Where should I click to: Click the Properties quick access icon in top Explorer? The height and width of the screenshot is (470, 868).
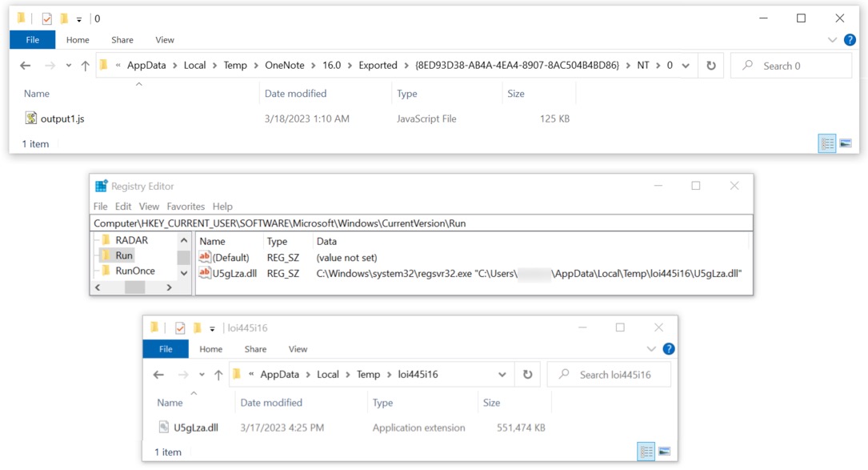click(x=47, y=19)
